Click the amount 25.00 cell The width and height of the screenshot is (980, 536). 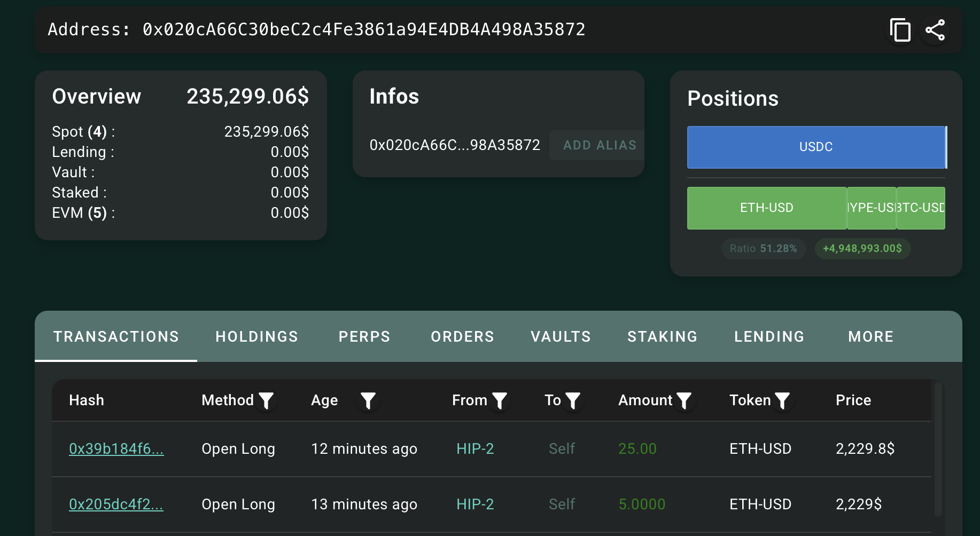click(x=637, y=449)
